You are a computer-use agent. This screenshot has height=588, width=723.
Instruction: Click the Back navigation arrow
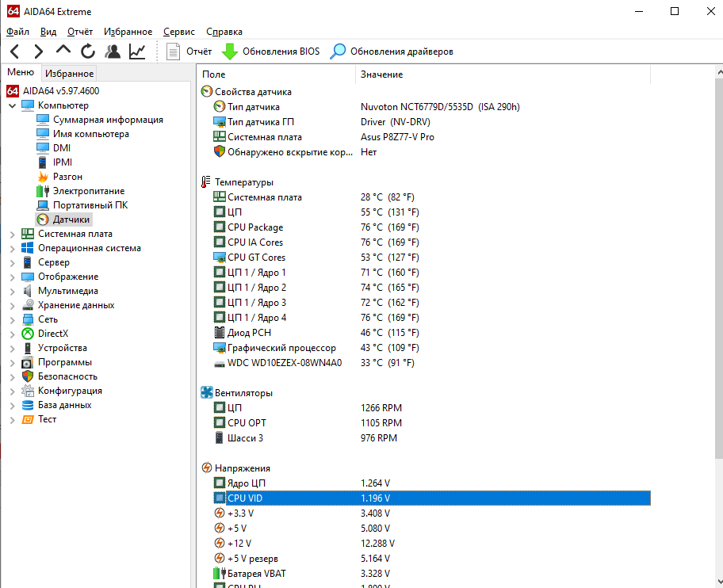tap(15, 52)
